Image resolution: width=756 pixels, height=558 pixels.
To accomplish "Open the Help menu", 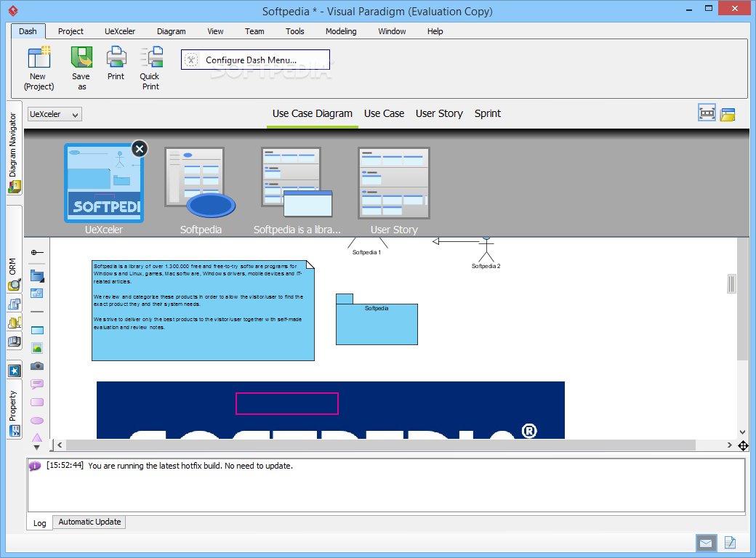I will [x=435, y=31].
